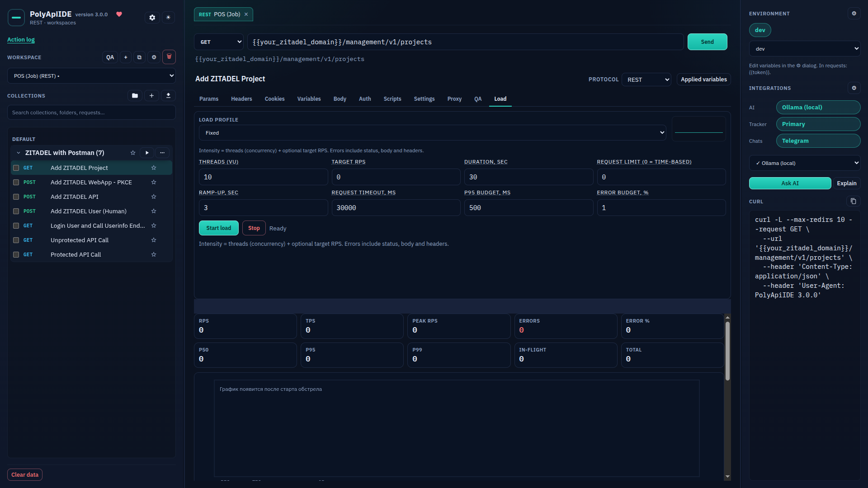The height and width of the screenshot is (488, 868).
Task: Click the Clear data button
Action: (25, 475)
